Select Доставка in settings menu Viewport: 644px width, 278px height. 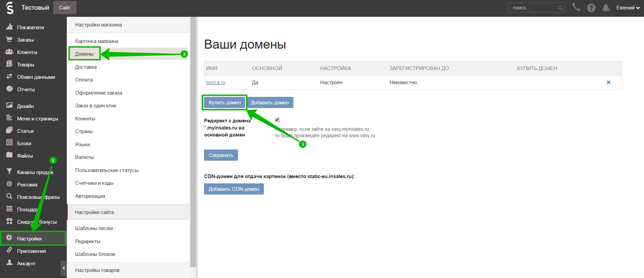(86, 67)
